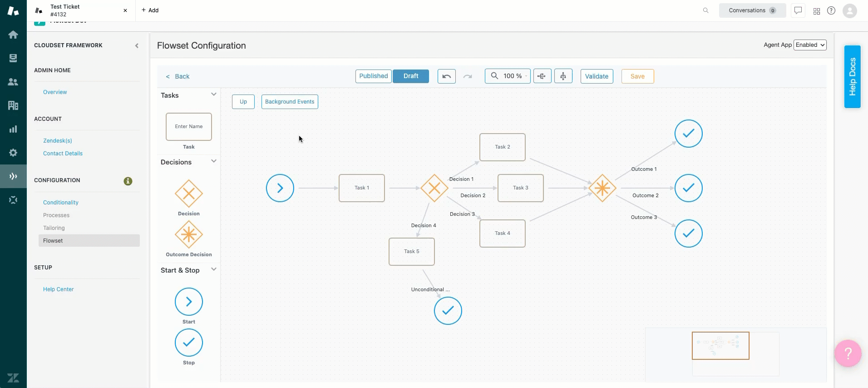This screenshot has width=868, height=388.
Task: Open the Processes menu item
Action: coord(56,215)
